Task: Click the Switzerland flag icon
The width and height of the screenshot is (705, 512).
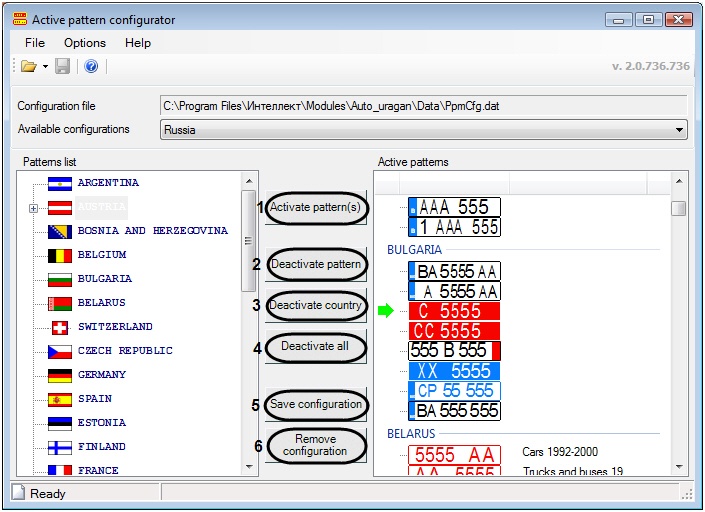Action: point(60,327)
